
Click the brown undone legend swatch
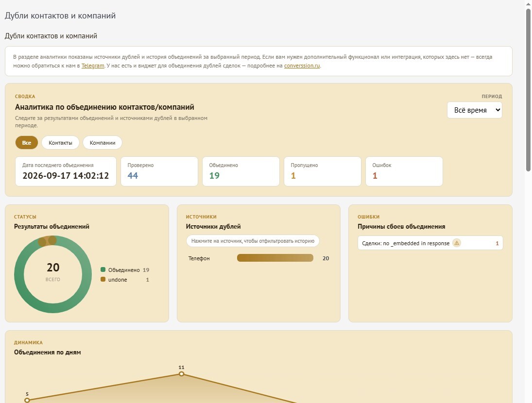tap(103, 279)
